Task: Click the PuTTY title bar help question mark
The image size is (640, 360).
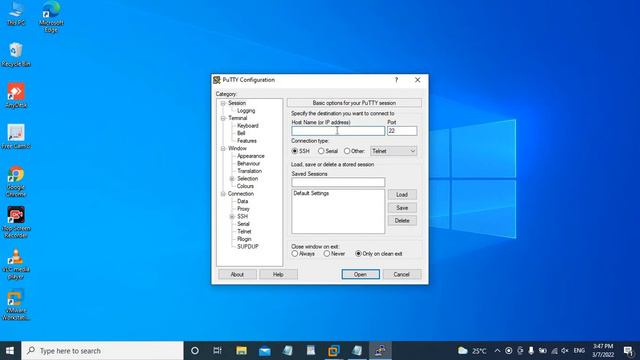Action: tap(396, 80)
